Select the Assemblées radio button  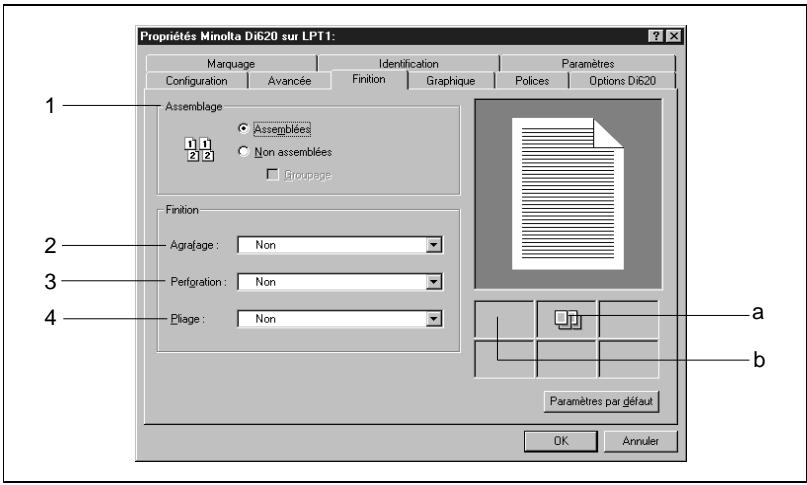click(244, 128)
